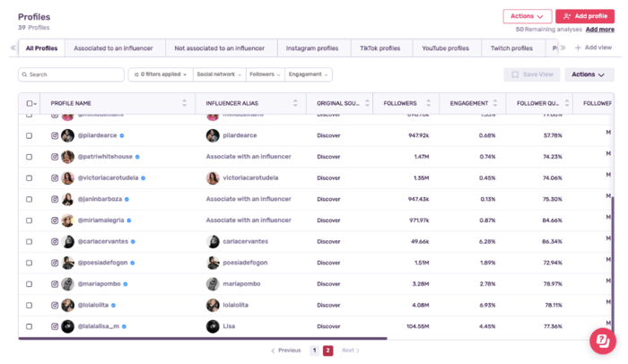Click Instagram icon beside @carlacervantes

tap(55, 242)
